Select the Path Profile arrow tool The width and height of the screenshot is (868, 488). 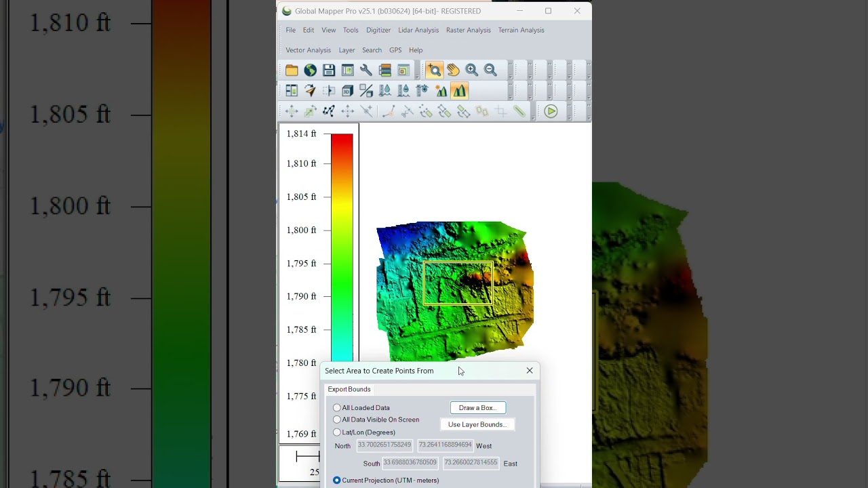click(x=310, y=91)
